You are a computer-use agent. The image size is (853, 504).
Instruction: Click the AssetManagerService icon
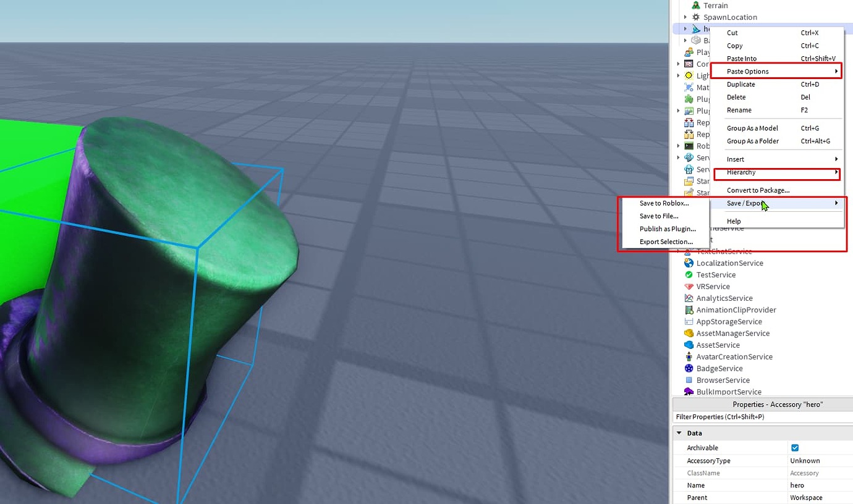point(689,334)
